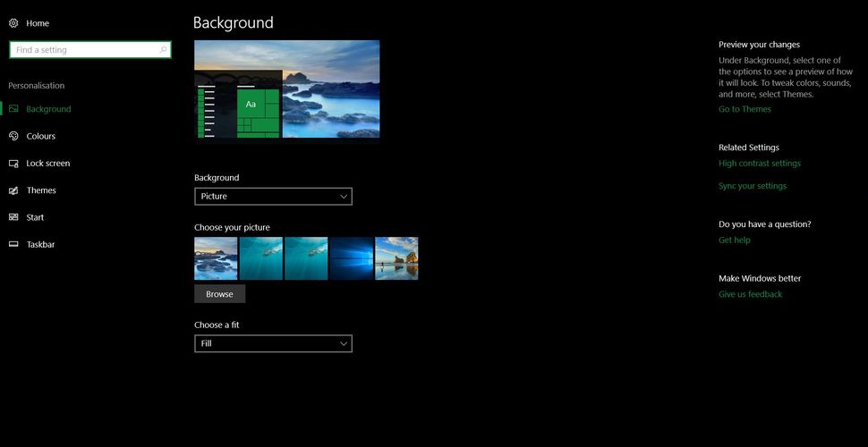868x447 pixels.
Task: Click the Lock screen monitor icon
Action: point(13,164)
